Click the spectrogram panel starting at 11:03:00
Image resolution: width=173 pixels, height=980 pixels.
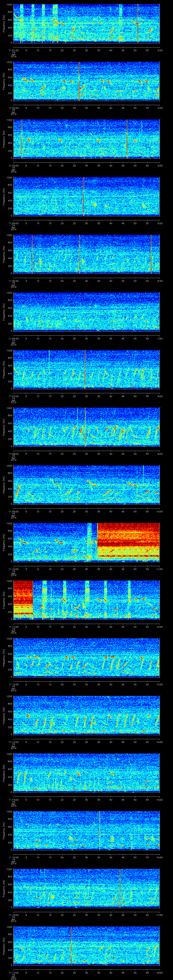87,139
